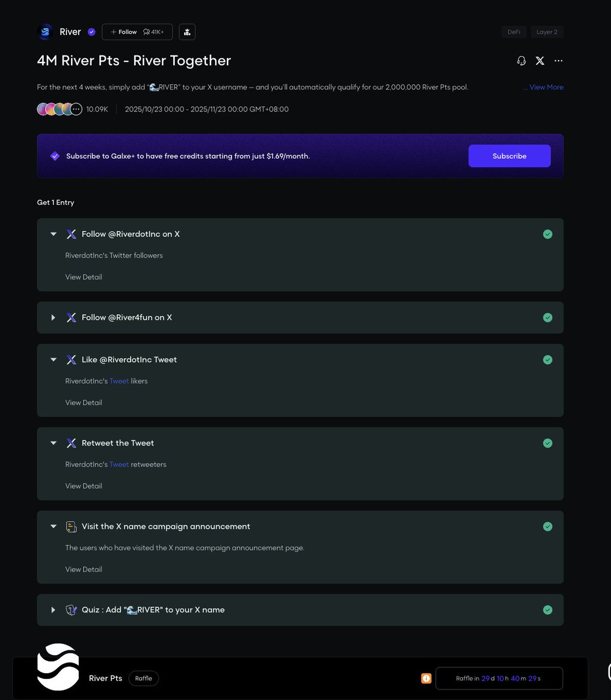This screenshot has width=611, height=700.
Task: Click the Quiz task icon
Action: tap(71, 610)
